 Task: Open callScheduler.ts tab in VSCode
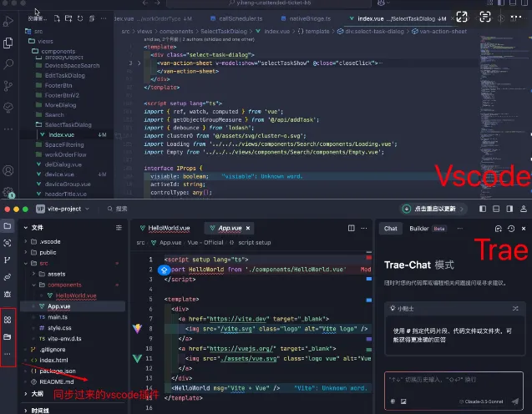[236, 18]
